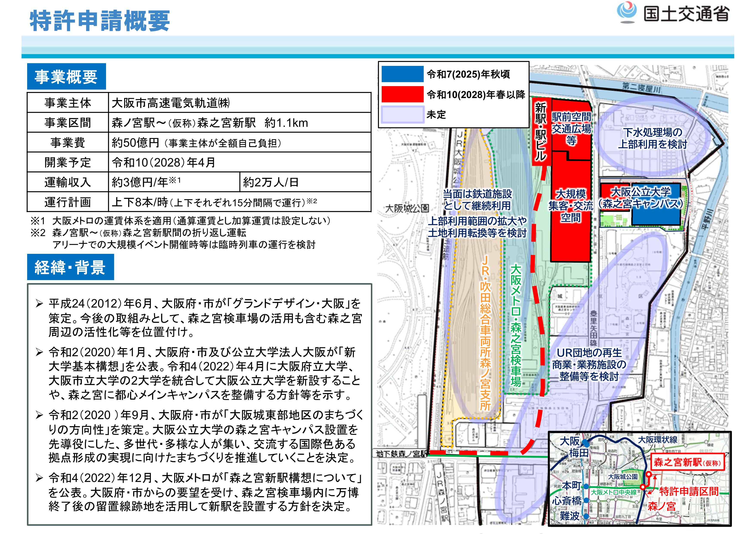The width and height of the screenshot is (756, 534).
Task: Click the arrow bullet beside the 令和4(2022)年12月 paragraph
Action: tap(39, 477)
